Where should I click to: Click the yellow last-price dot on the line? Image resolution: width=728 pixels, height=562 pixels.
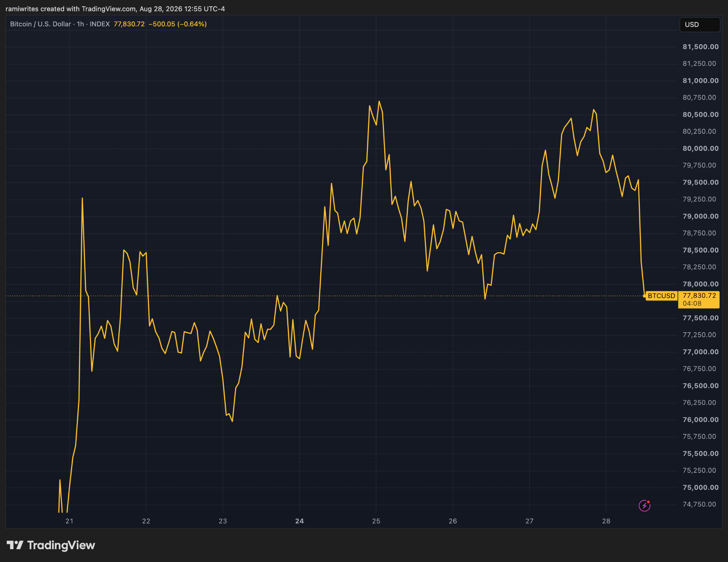click(x=644, y=296)
